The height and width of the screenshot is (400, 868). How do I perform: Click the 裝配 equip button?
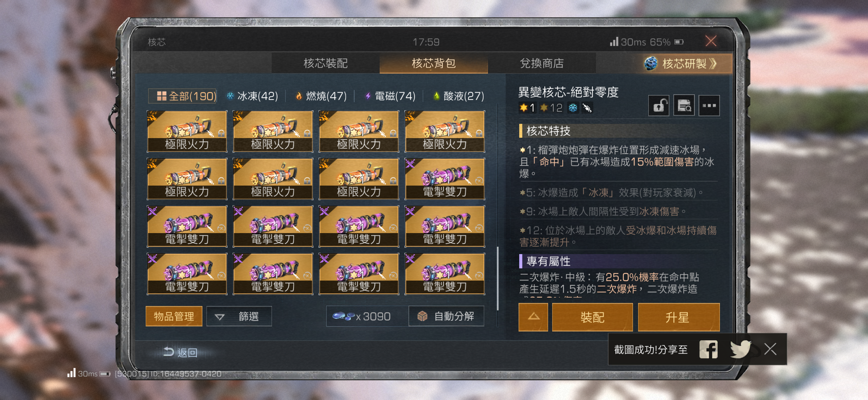pos(592,317)
